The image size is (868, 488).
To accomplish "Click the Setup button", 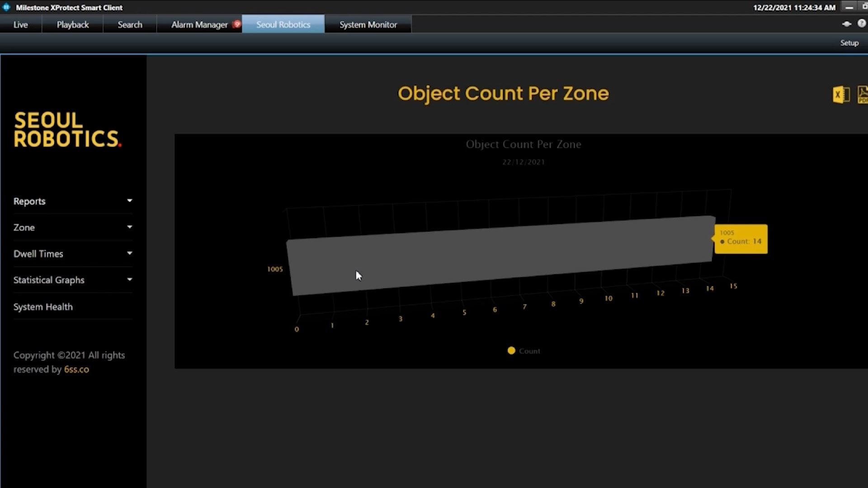I will tap(849, 43).
